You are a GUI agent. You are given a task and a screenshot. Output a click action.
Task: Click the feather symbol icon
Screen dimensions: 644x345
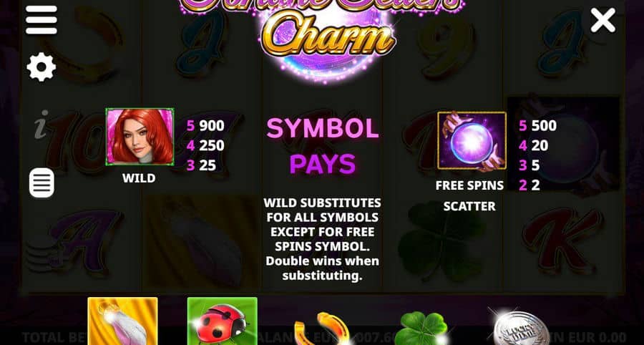[122, 321]
